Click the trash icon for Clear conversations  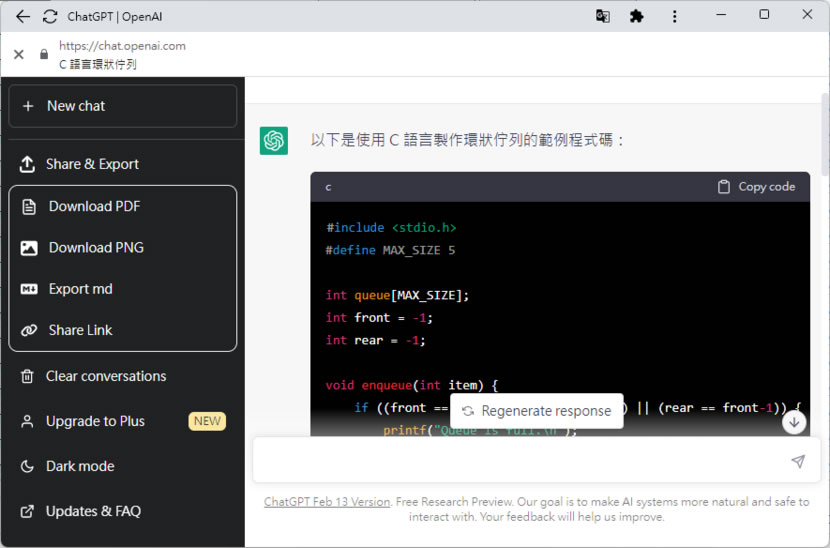[27, 376]
